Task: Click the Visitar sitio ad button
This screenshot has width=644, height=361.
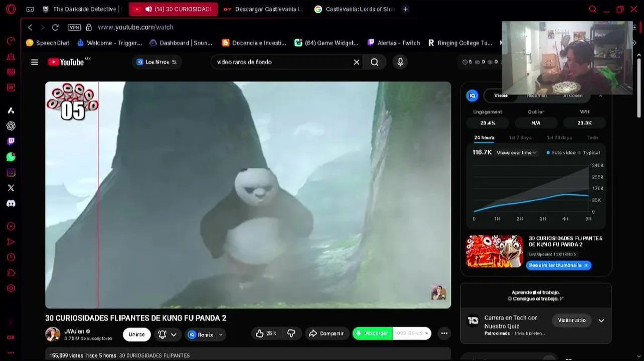Action: 572,320
